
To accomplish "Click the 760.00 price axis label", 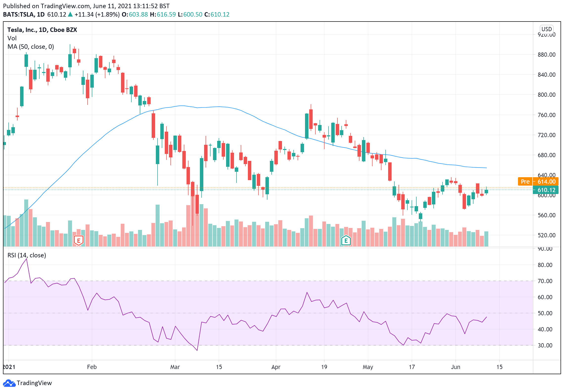I will click(546, 115).
